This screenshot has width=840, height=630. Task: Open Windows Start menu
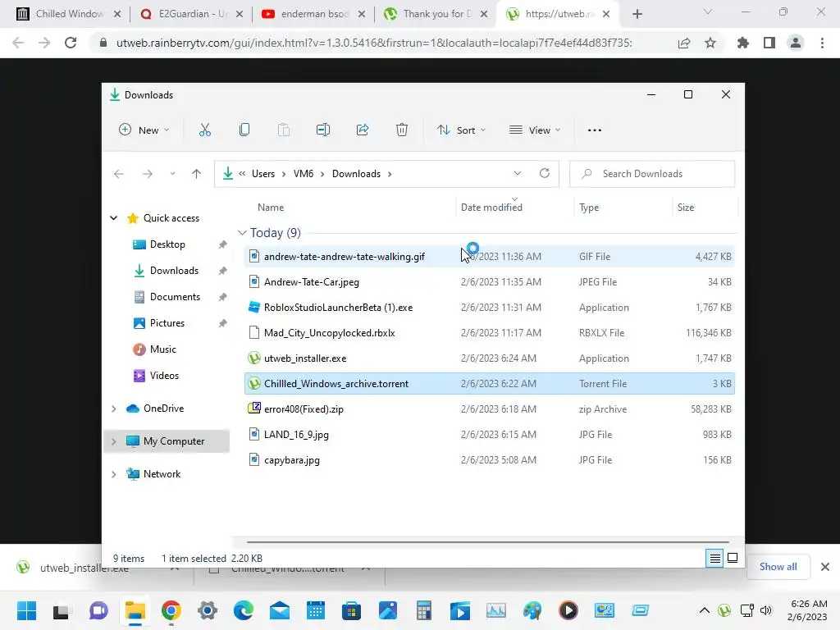[26, 610]
